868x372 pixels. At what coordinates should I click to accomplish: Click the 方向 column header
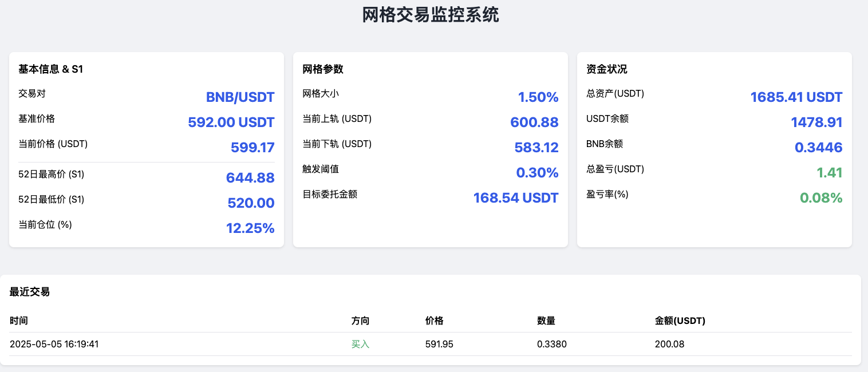tap(361, 320)
